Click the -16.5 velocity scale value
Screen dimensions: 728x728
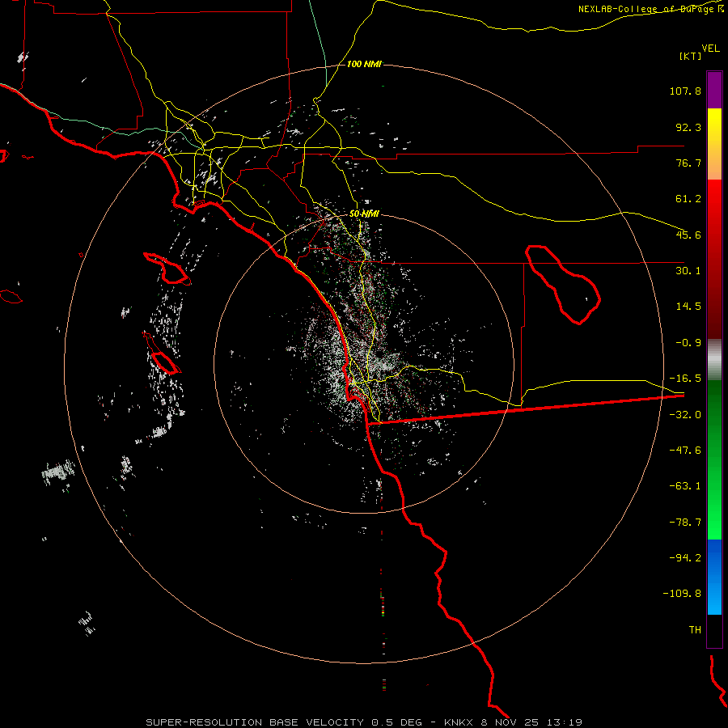pyautogui.click(x=685, y=379)
